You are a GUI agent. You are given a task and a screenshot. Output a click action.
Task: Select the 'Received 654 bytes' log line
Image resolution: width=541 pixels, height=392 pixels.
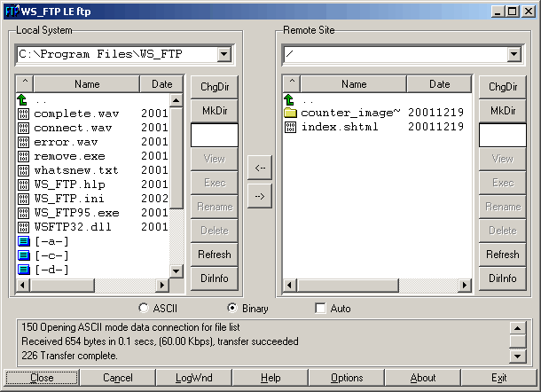pos(160,341)
